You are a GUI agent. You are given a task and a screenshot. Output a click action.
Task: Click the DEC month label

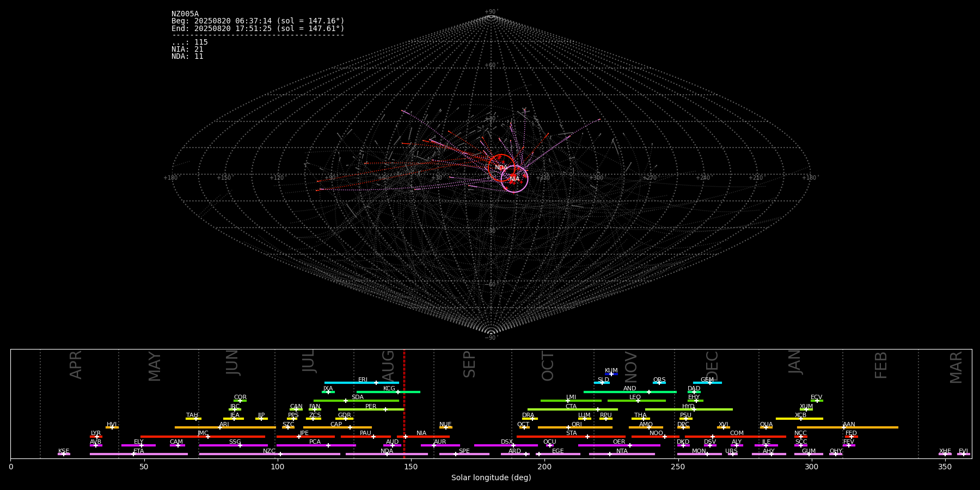[712, 366]
